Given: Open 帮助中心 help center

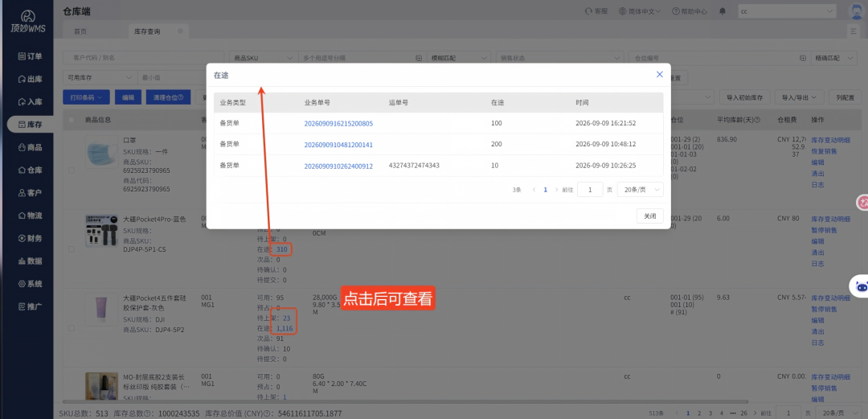Looking at the screenshot, I should 690,11.
